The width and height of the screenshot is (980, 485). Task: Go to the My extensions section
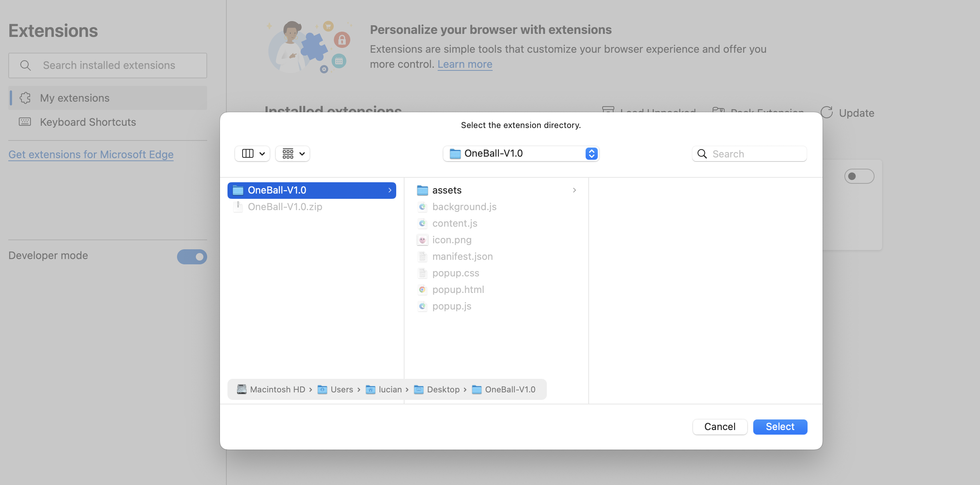click(x=75, y=98)
